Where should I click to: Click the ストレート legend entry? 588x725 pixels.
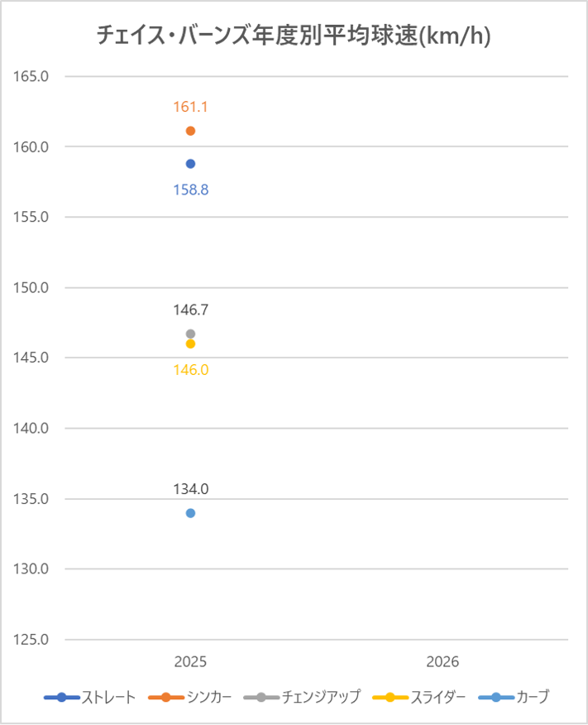click(89, 697)
